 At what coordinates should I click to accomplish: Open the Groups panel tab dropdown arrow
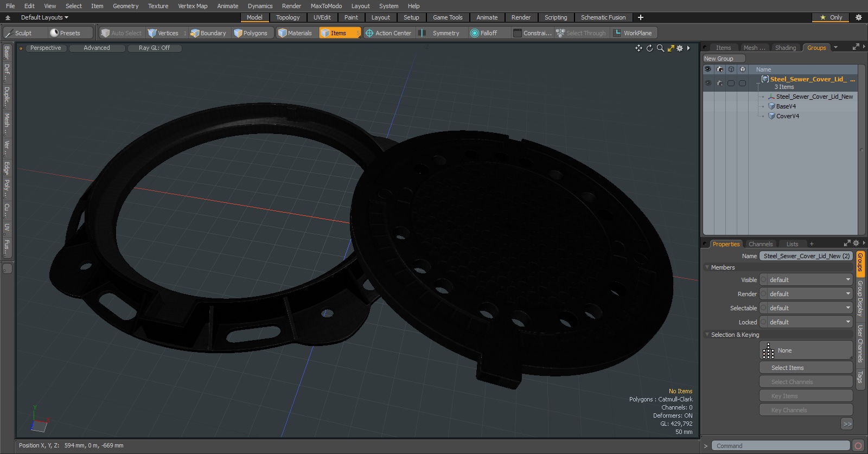(x=835, y=48)
